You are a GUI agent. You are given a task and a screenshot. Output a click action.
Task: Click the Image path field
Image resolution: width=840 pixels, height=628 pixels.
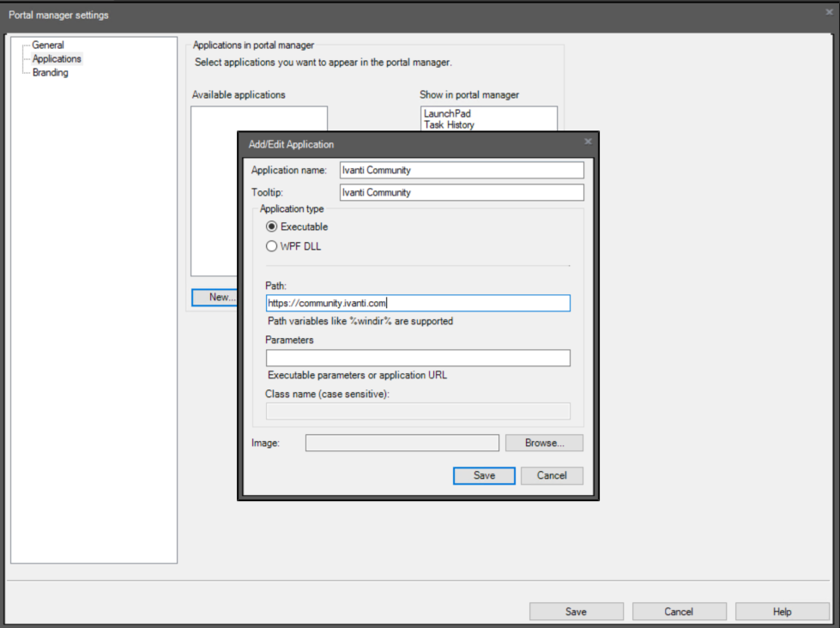point(402,443)
